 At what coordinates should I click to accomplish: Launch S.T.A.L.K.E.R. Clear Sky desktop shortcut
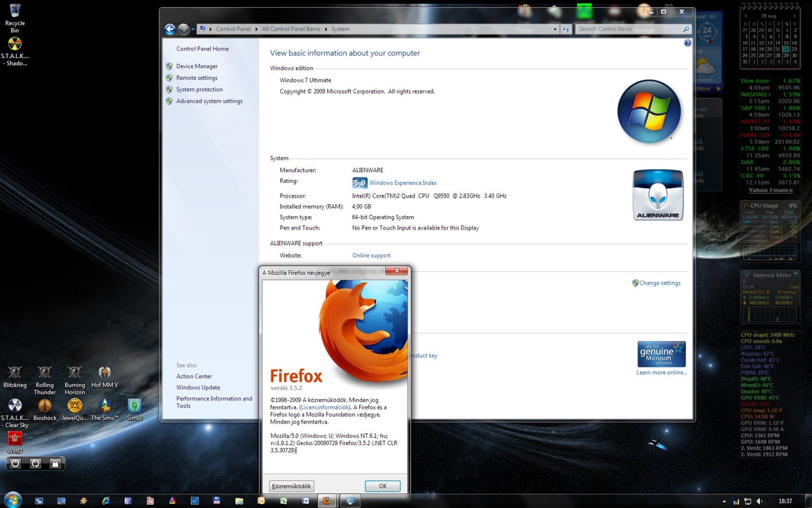click(x=15, y=414)
